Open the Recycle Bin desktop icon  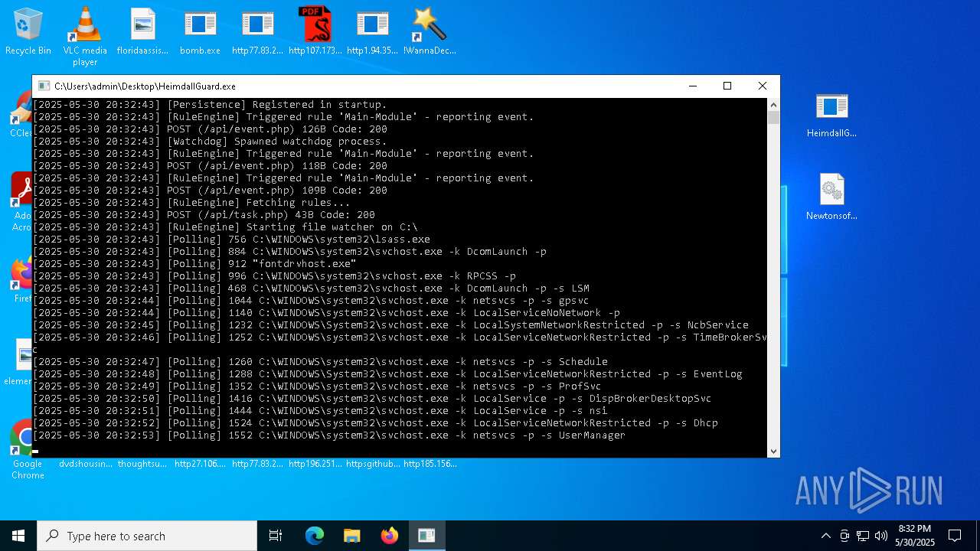pos(28,31)
